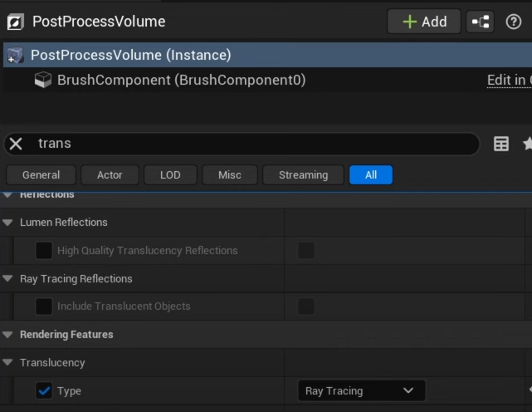The height and width of the screenshot is (412, 532).
Task: Click the Add component button
Action: tap(424, 22)
